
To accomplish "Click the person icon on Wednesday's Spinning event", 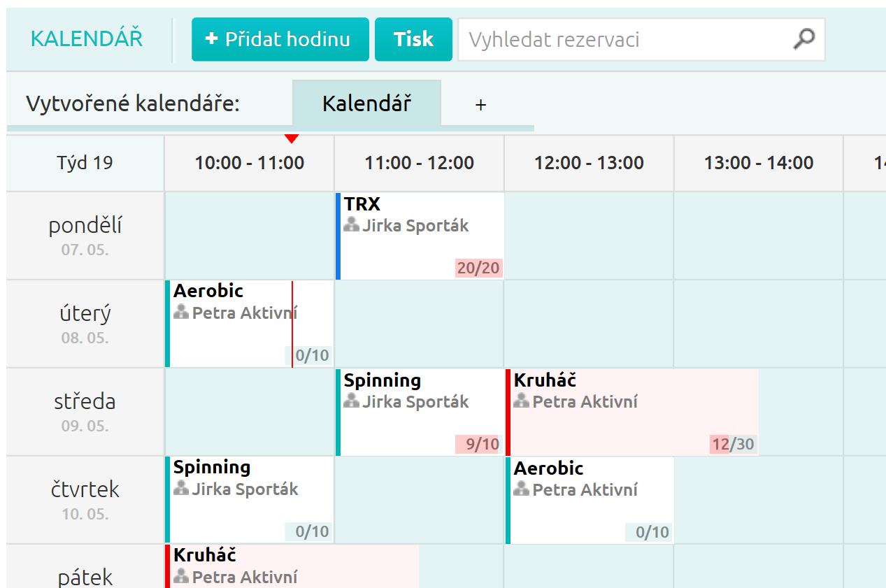I will pos(351,401).
